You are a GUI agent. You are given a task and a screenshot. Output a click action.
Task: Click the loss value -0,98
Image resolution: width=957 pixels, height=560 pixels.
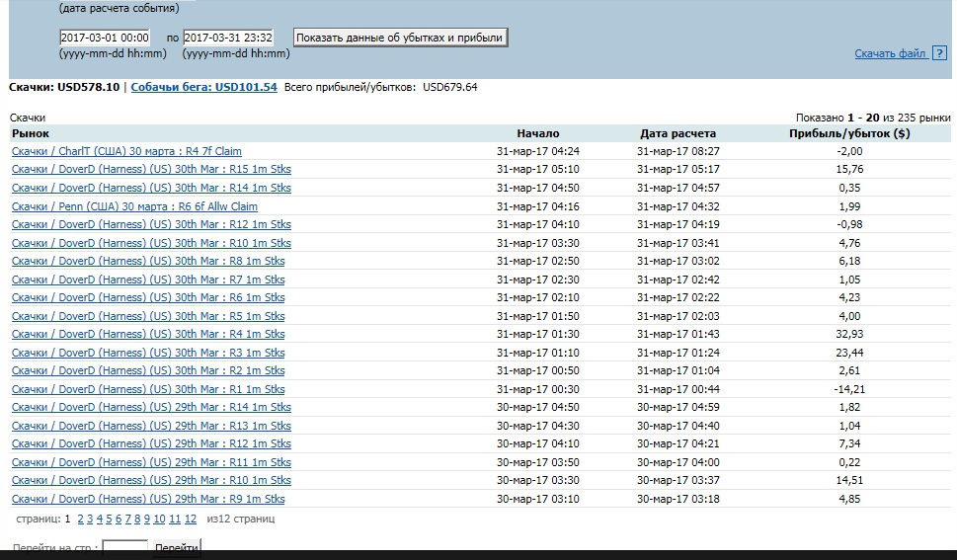click(x=849, y=224)
